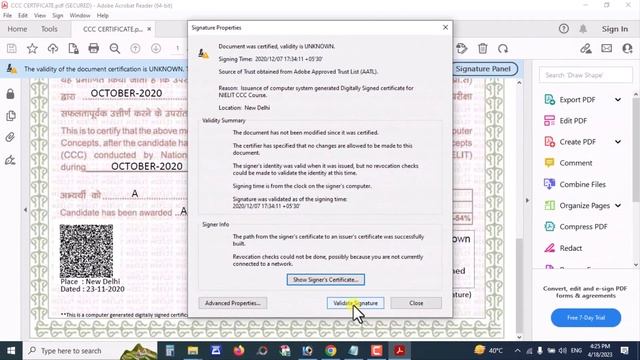Open the Window menu
Viewport: 640px width, 360px height.
(x=80, y=16)
